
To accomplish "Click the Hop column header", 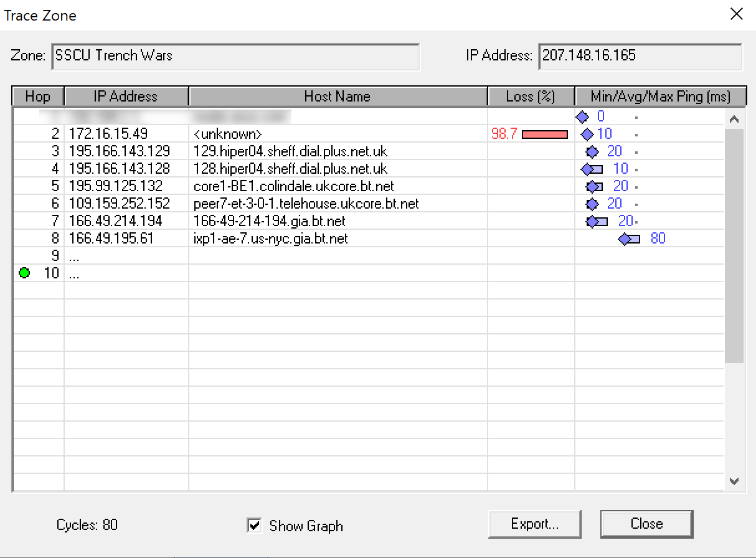I will [38, 97].
